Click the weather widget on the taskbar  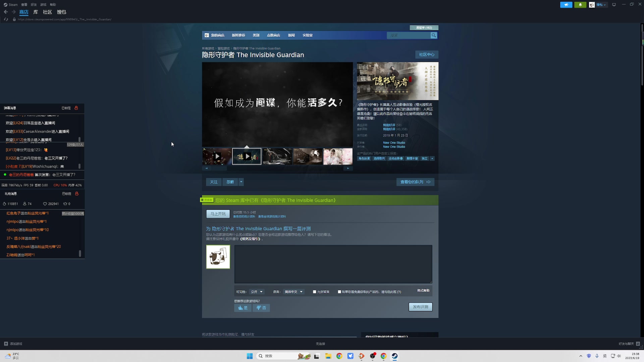12,356
